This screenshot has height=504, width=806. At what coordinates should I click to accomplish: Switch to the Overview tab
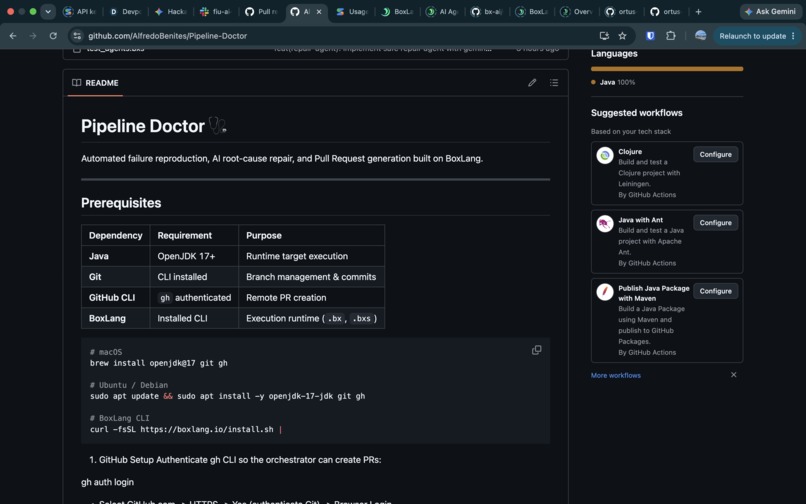pos(578,11)
